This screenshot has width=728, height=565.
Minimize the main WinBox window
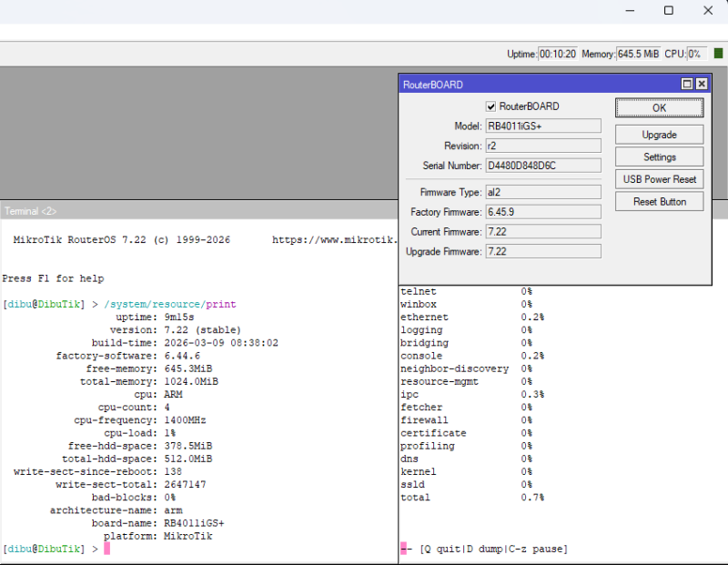click(x=630, y=10)
